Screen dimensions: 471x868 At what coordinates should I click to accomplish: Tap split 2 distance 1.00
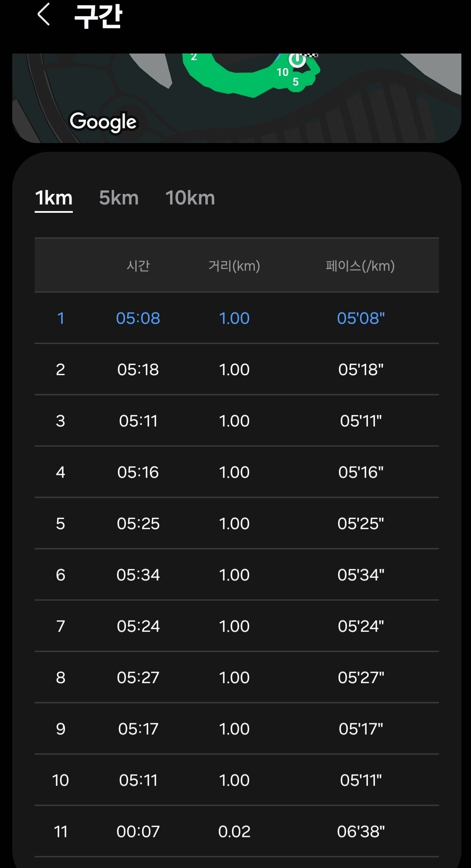[234, 369]
